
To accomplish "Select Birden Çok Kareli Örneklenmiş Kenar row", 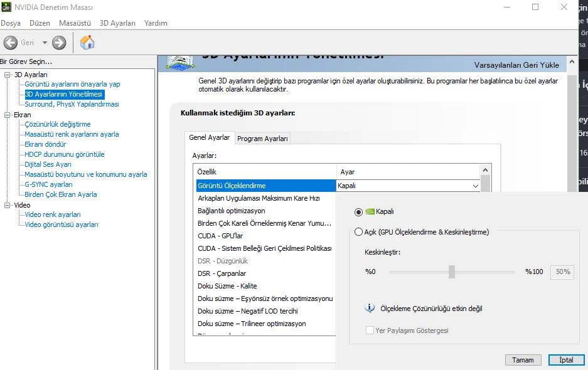I will point(266,223).
